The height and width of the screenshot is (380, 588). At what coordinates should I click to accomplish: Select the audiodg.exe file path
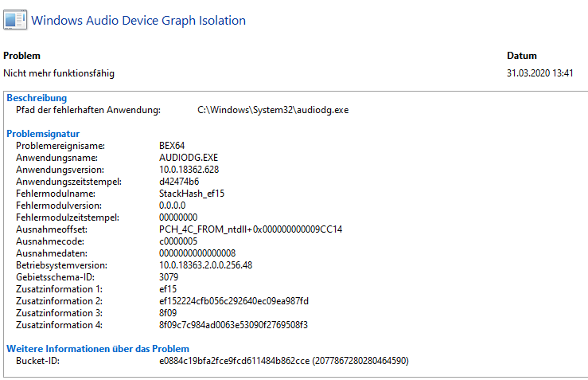273,110
